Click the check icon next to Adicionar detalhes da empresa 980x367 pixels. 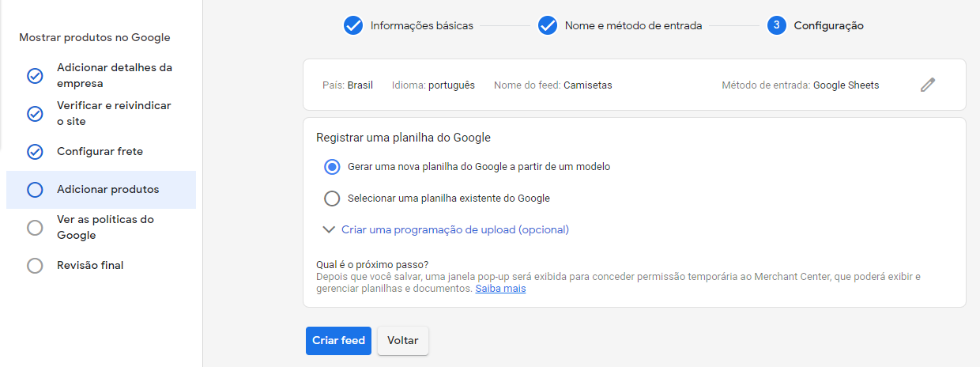click(x=35, y=76)
